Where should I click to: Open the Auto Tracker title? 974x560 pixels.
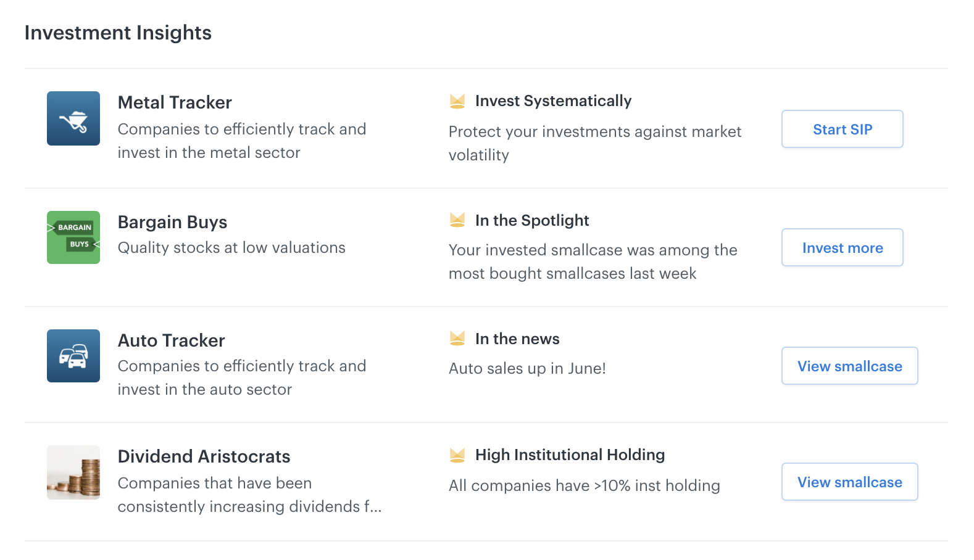tap(171, 340)
